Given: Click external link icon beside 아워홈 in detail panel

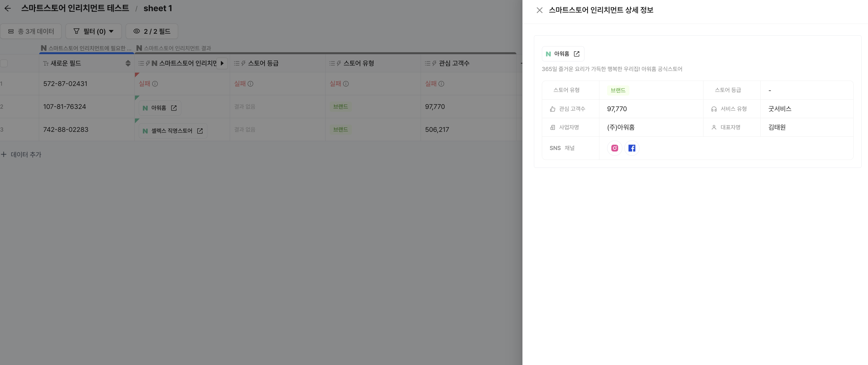Looking at the screenshot, I should tap(576, 54).
